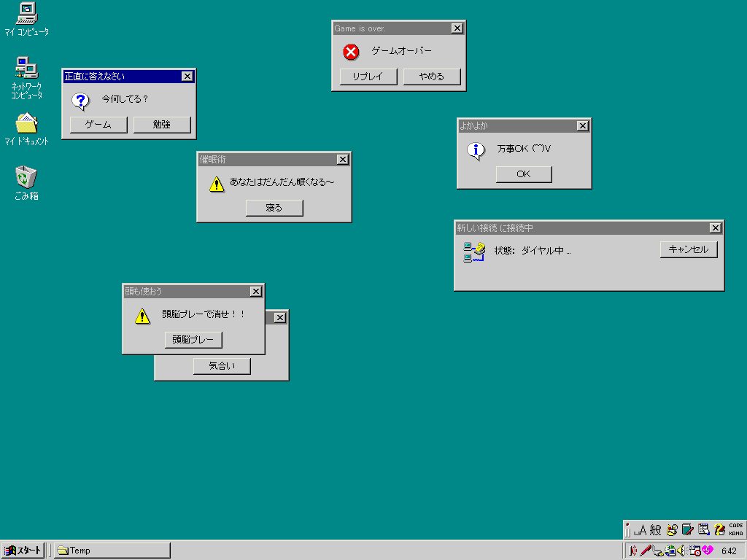747x560 pixels.
Task: Click the 頭脳プレー button
Action: tap(193, 340)
